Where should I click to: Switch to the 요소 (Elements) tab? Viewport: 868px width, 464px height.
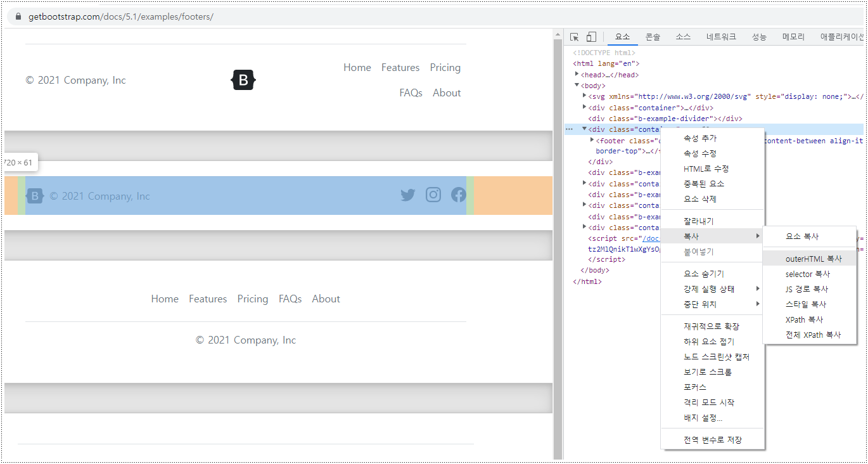tap(623, 37)
